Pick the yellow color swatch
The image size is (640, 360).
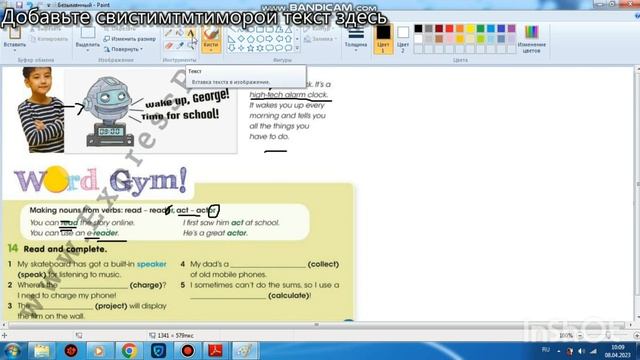(x=470, y=28)
